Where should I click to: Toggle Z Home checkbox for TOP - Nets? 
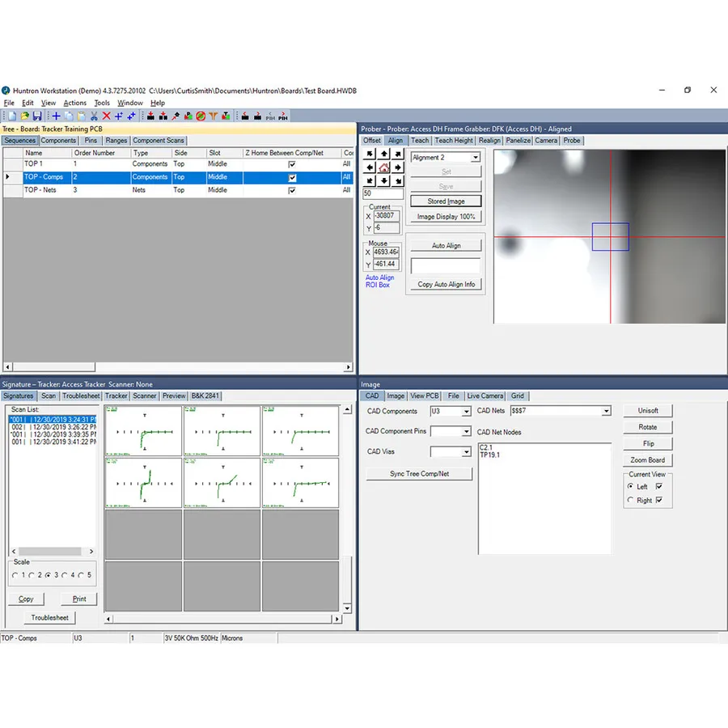point(292,190)
